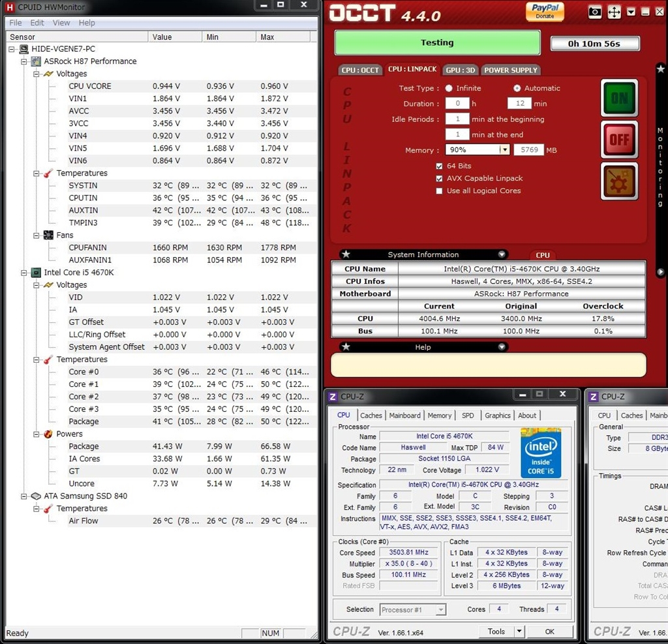Screen dimensions: 668x644
Task: Click the OCCT screenshot camera icon
Action: click(595, 12)
